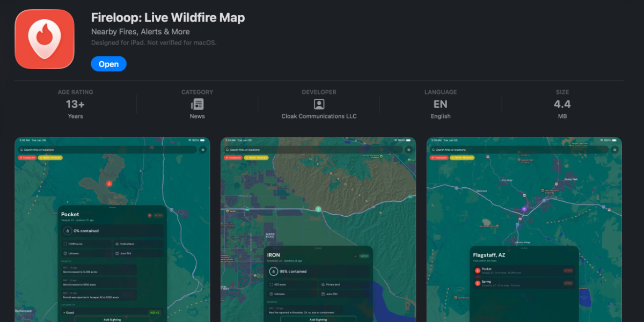Viewport: 644px width, 322px height.
Task: Click the Pocket row's fire icon in the Flagstaff list
Action: [x=478, y=270]
